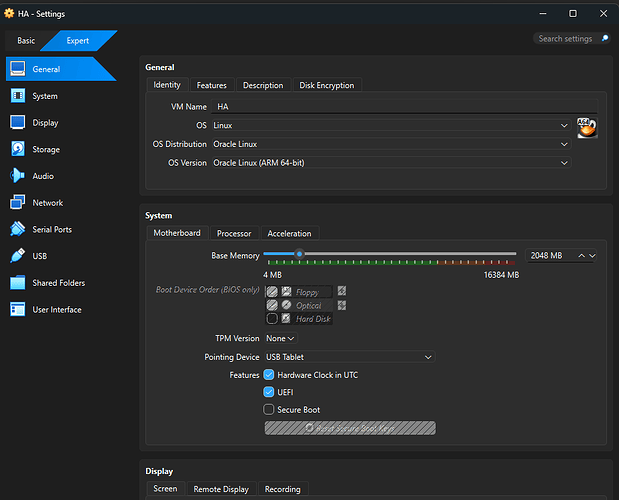This screenshot has width=619, height=500.
Task: Click the Floppy boot device icon
Action: click(286, 292)
